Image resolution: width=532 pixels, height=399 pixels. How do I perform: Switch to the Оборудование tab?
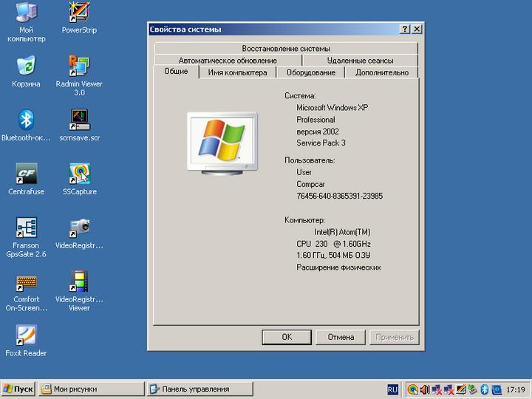[310, 72]
